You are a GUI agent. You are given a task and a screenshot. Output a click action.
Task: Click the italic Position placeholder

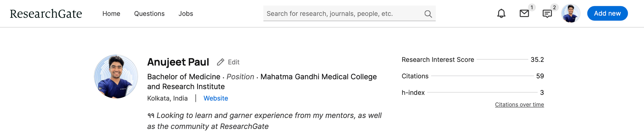(240, 77)
